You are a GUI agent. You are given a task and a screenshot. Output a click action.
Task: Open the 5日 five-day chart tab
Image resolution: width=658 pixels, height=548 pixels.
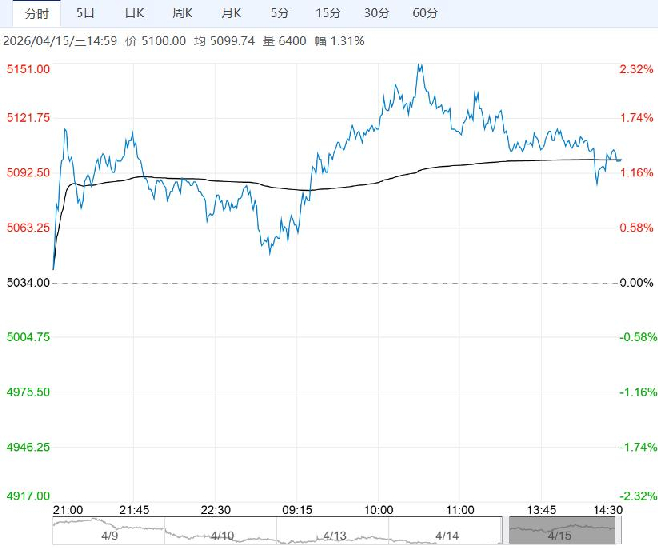point(87,13)
